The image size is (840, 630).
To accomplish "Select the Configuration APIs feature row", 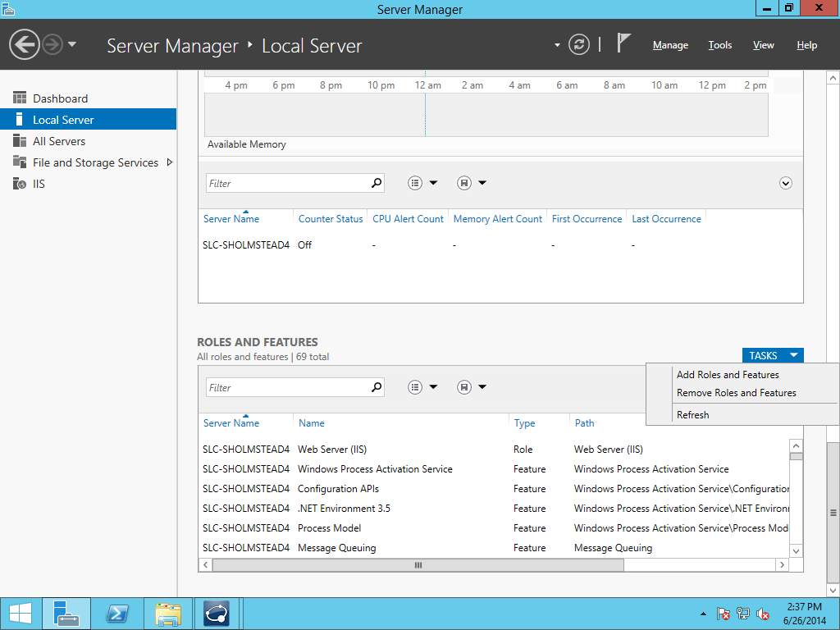I will (x=494, y=489).
